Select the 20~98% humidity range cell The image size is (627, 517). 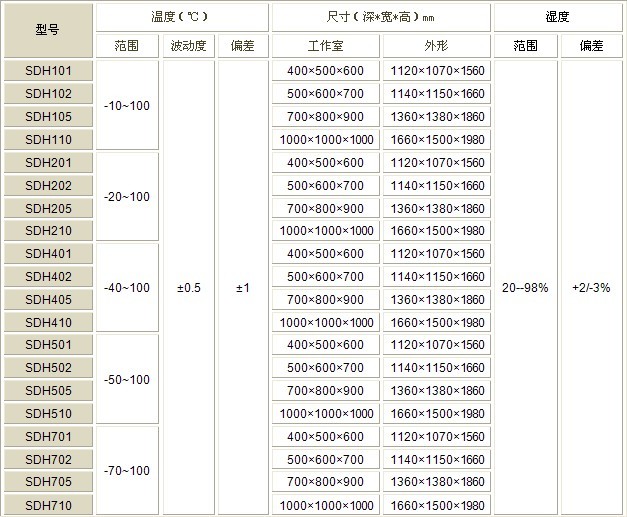(525, 288)
